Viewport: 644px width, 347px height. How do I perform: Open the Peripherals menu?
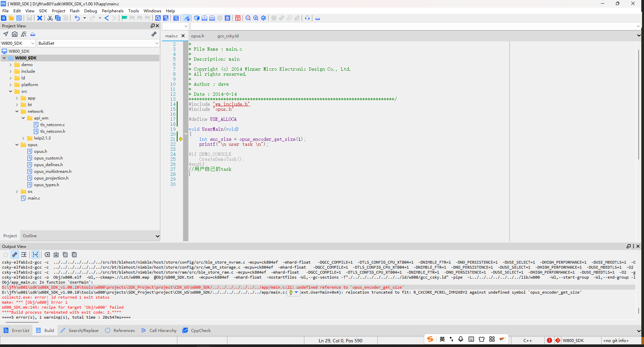click(113, 11)
